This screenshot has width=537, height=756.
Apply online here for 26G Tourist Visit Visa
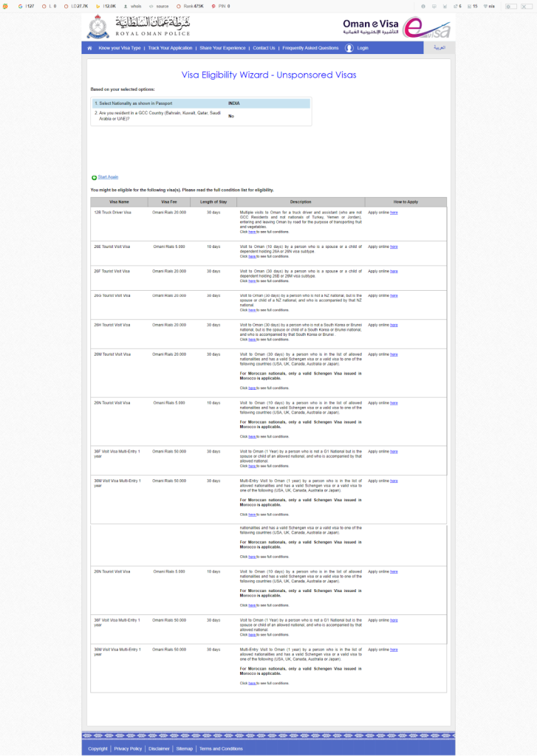coord(394,295)
